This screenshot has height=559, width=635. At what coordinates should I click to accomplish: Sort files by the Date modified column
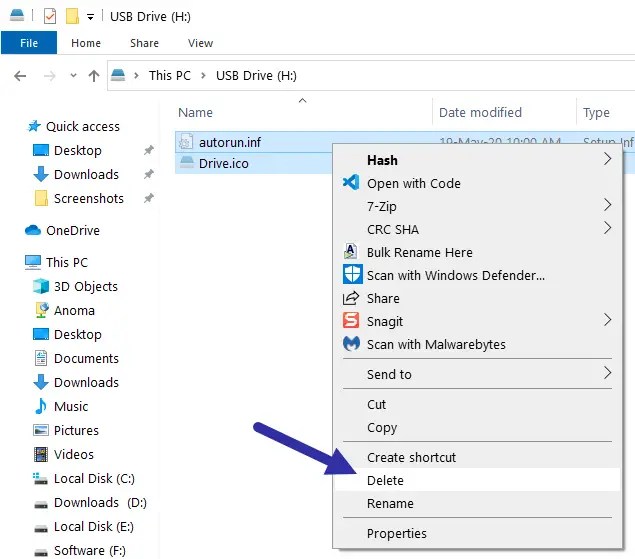click(480, 113)
